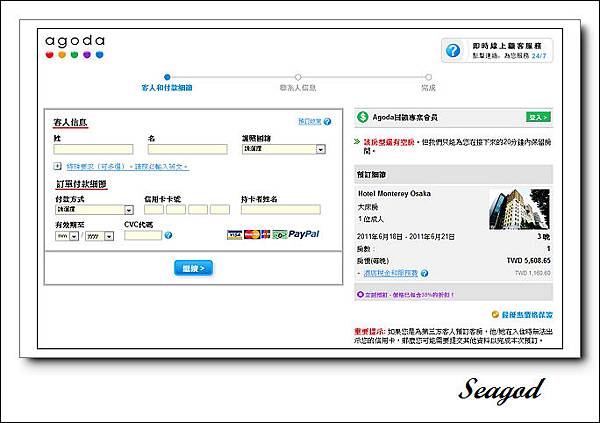Open the expiry month dropdown
The height and width of the screenshot is (423, 600).
click(67, 236)
